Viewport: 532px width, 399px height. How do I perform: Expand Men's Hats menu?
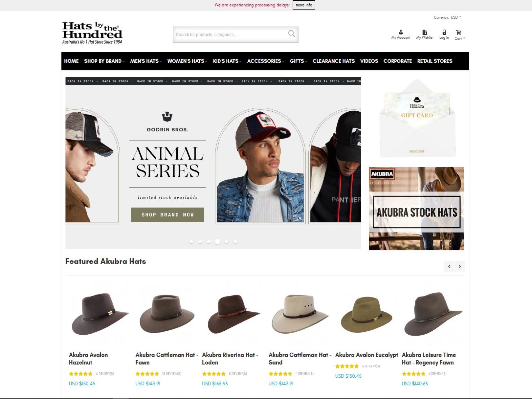(x=146, y=61)
